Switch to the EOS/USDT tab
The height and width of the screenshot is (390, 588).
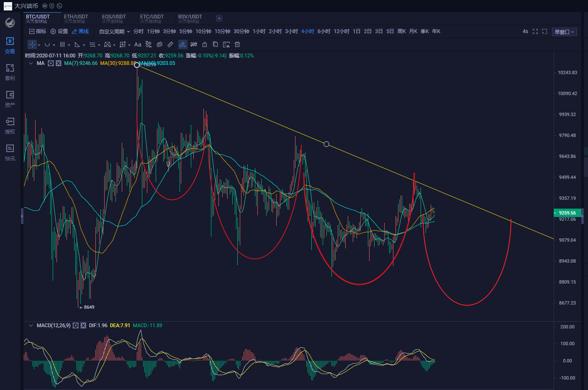click(x=114, y=18)
